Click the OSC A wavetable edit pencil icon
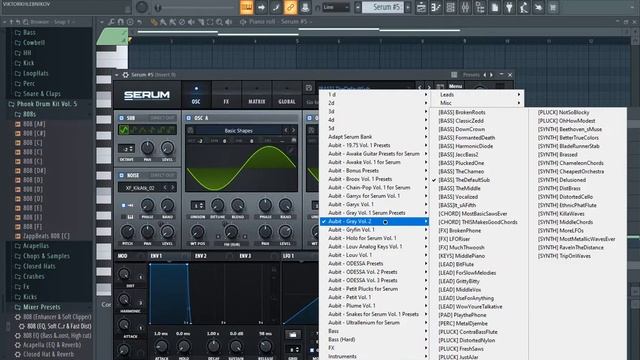Image resolution: width=640 pixels, height=360 pixels. (291, 151)
